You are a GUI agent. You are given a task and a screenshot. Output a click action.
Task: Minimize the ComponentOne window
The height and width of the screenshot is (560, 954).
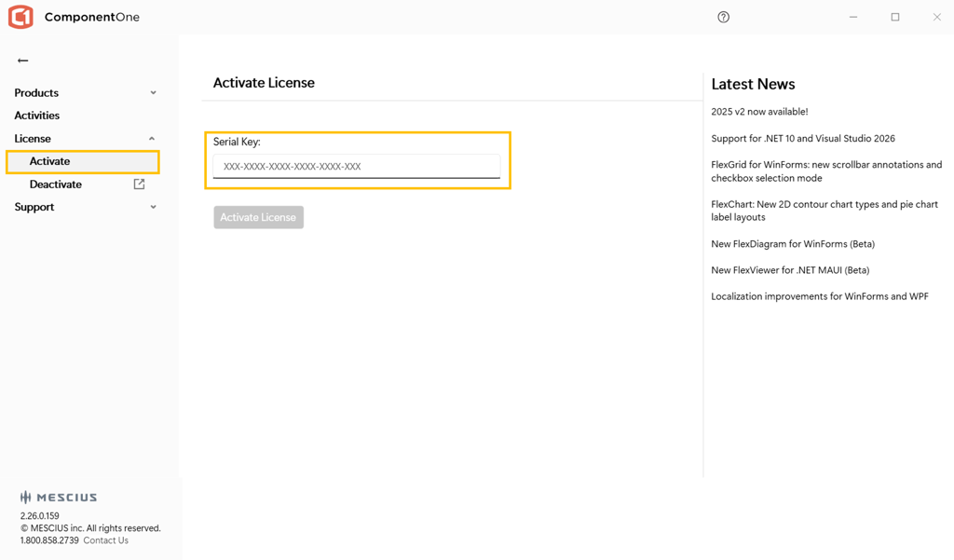click(x=852, y=17)
